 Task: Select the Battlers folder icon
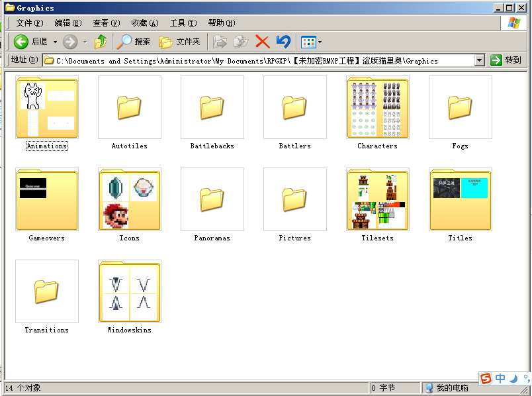pyautogui.click(x=295, y=107)
